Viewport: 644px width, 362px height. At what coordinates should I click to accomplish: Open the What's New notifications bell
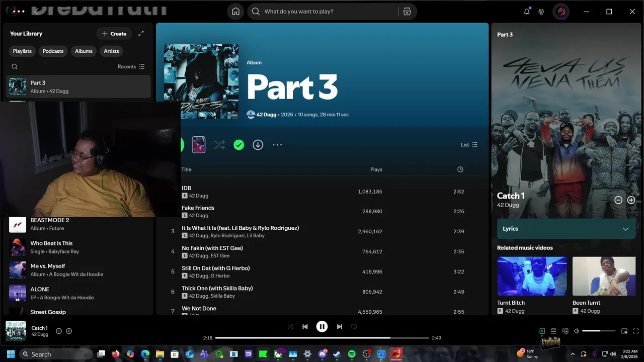point(527,12)
